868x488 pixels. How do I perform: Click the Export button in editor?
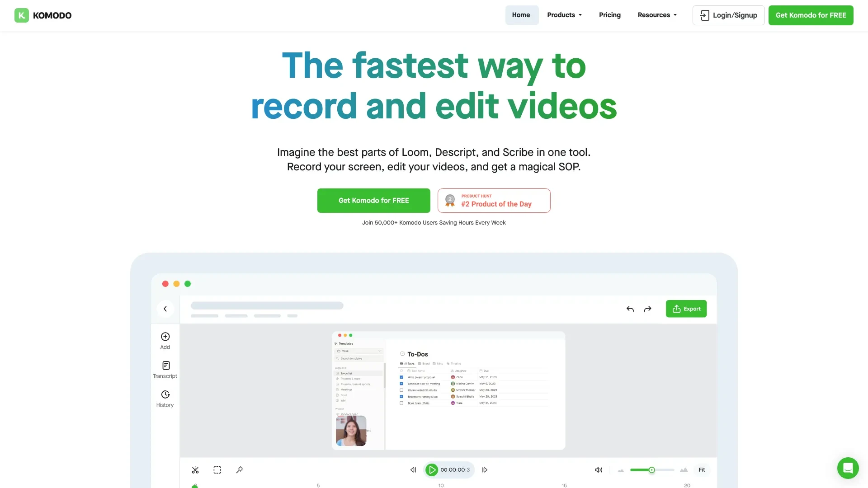[x=686, y=309]
